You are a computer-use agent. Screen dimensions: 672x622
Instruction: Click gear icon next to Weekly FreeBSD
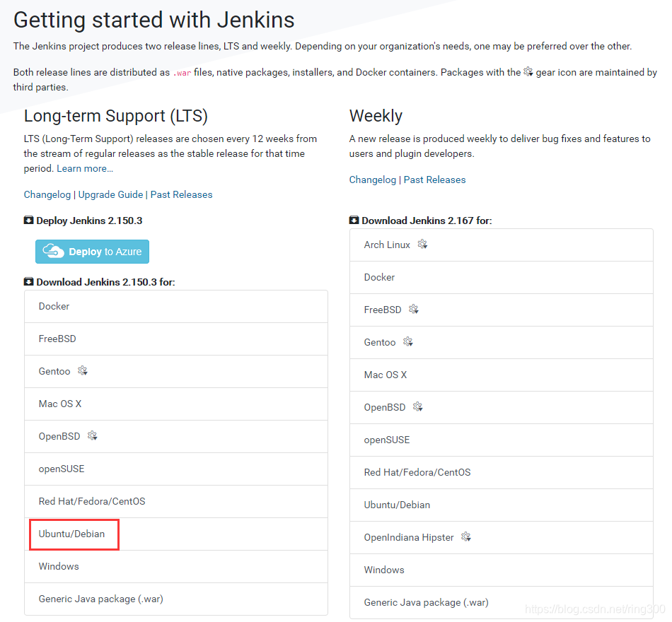(414, 309)
